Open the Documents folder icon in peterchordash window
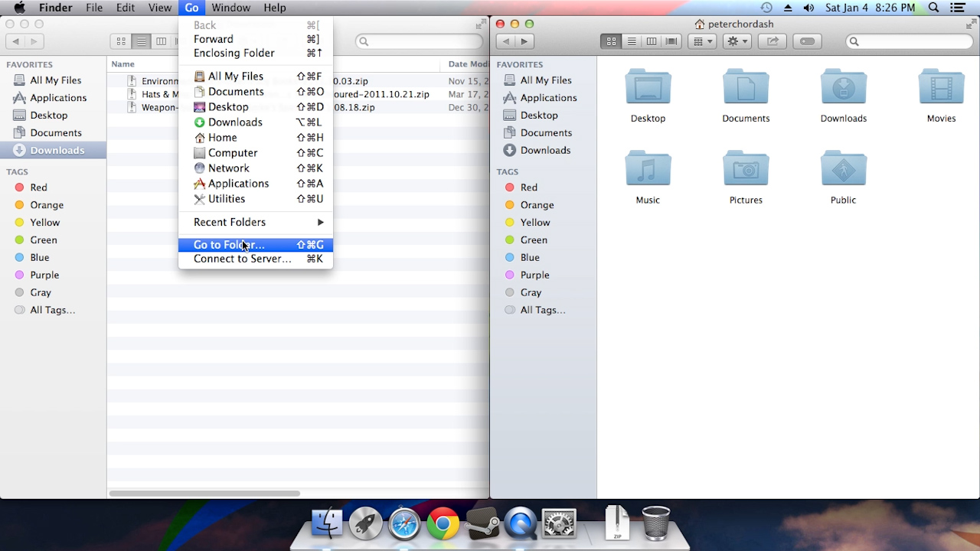This screenshot has width=980, height=551. click(x=746, y=86)
